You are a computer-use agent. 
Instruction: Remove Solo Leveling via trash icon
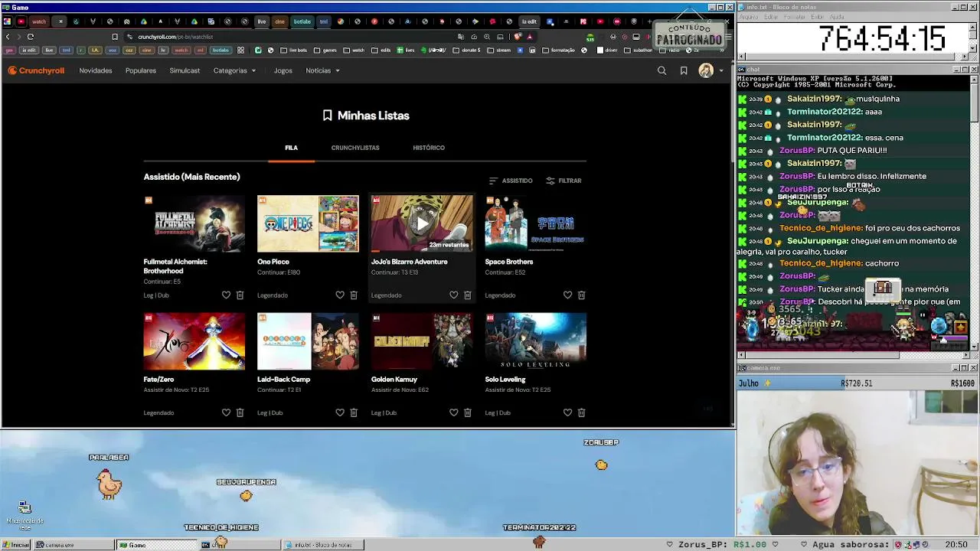581,412
